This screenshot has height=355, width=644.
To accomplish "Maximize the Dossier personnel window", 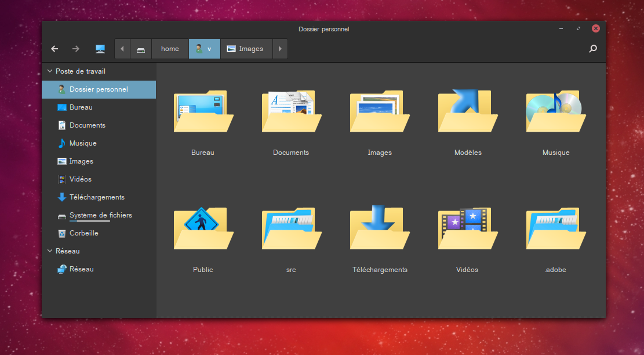I will [578, 28].
